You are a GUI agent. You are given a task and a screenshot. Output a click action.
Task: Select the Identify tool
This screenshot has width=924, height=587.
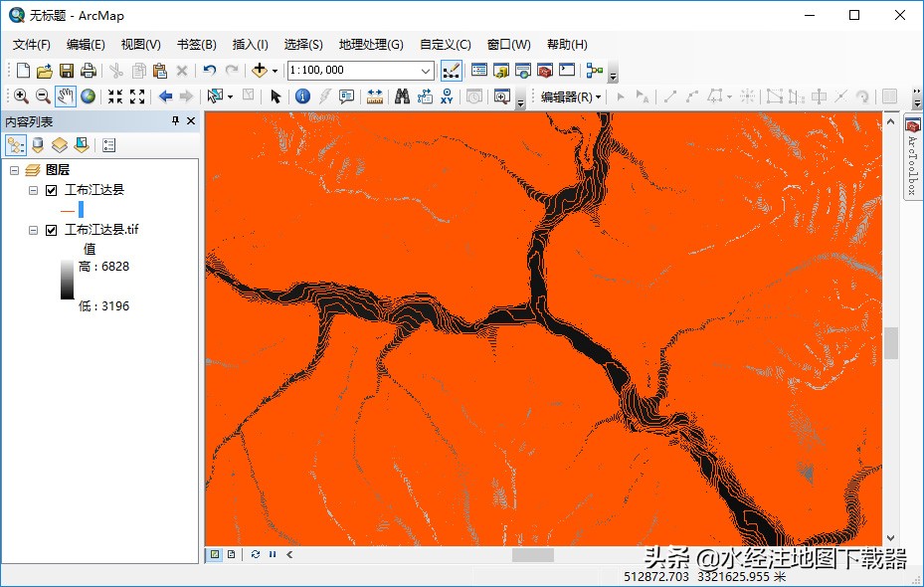pyautogui.click(x=303, y=97)
